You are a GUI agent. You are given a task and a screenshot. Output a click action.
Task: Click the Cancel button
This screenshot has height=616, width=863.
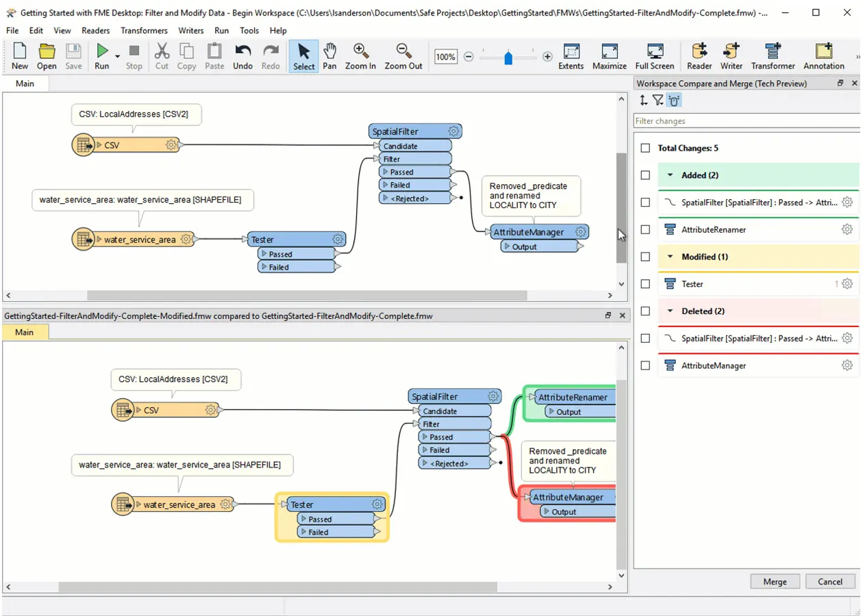[830, 581]
